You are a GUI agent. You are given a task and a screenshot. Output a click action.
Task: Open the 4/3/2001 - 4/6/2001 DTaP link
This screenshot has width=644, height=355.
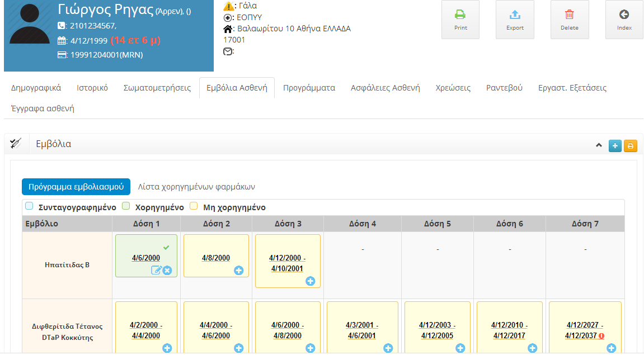[x=362, y=330]
